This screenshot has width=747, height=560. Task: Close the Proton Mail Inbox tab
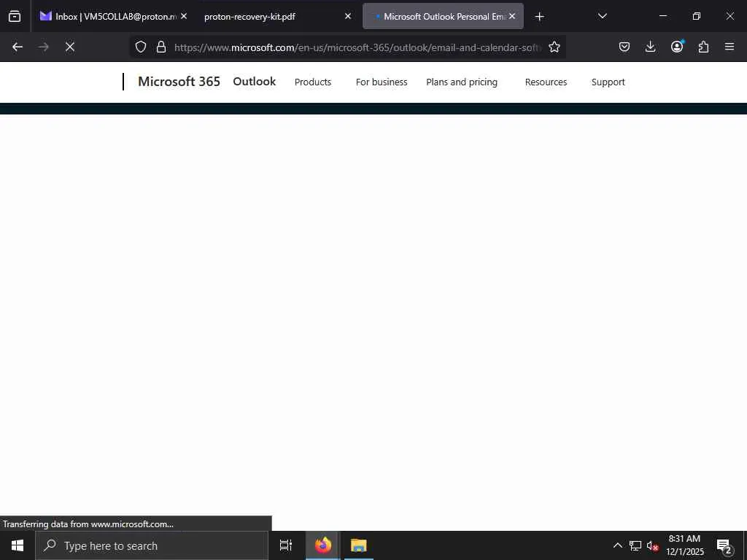[184, 16]
